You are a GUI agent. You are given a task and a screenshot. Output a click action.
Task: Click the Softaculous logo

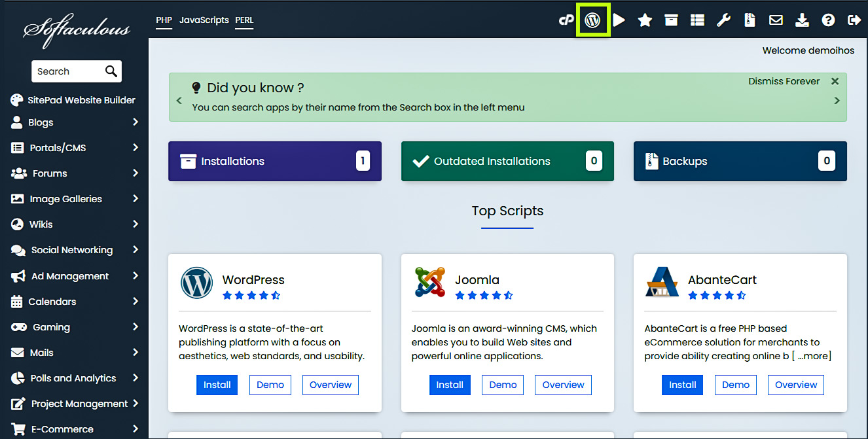click(77, 30)
